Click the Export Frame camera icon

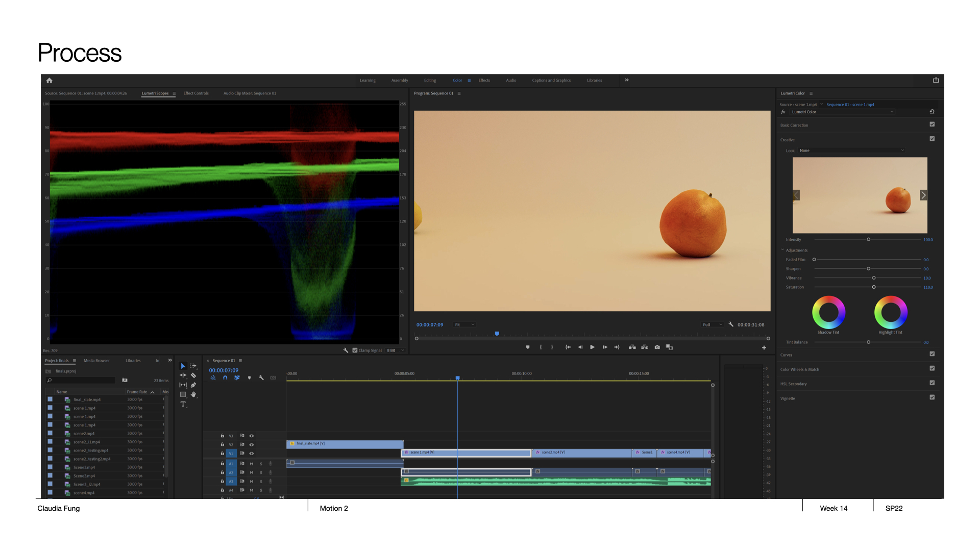pyautogui.click(x=657, y=347)
